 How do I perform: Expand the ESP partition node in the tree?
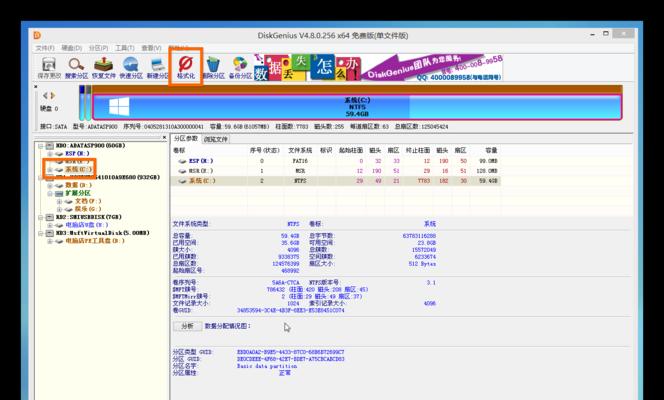pyautogui.click(x=50, y=154)
